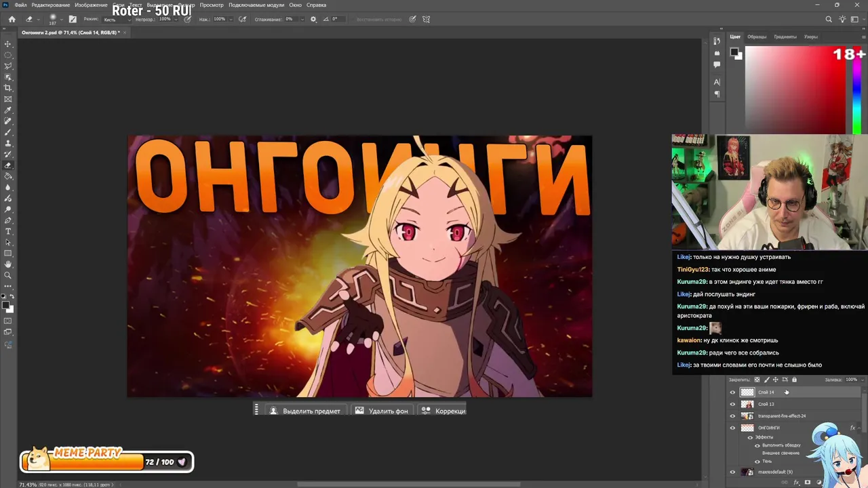868x488 pixels.
Task: Switch to the Градиенты tab
Action: [785, 37]
